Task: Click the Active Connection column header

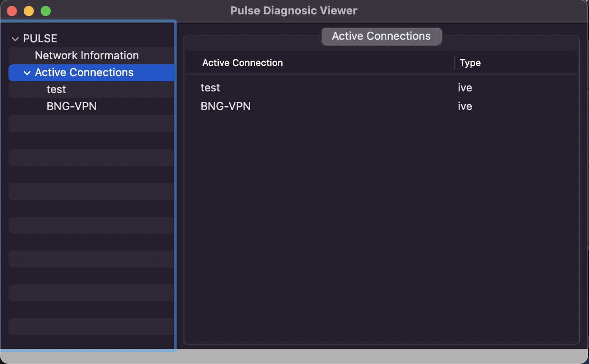Action: tap(242, 63)
